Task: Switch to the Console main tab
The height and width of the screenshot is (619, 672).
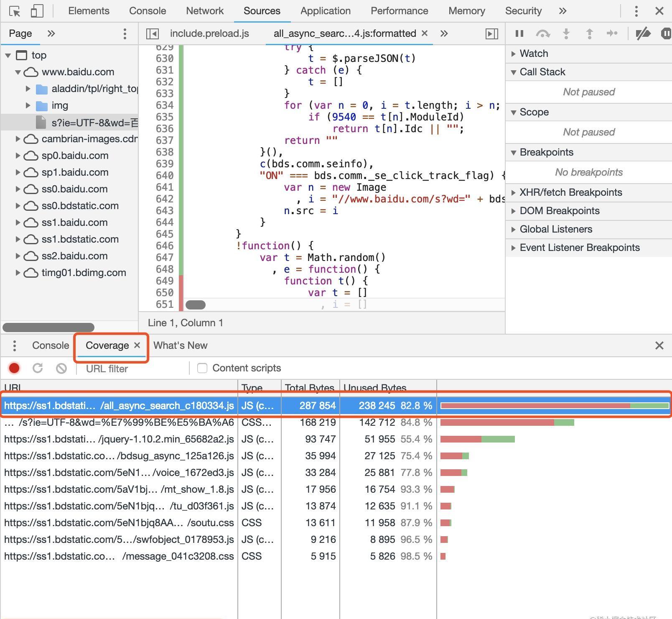Action: tap(148, 11)
